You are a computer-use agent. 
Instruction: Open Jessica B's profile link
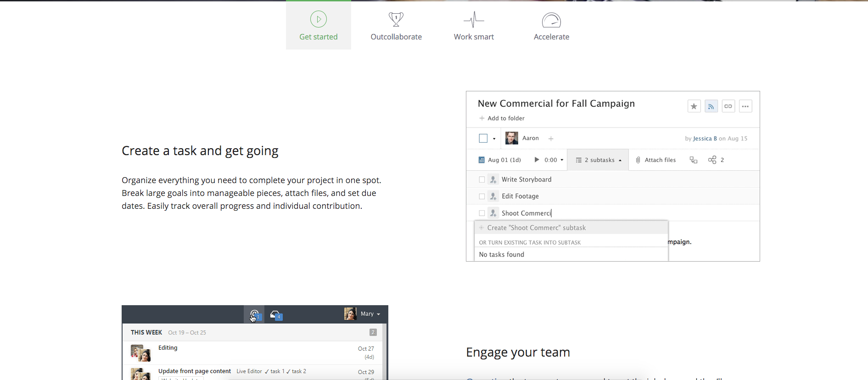705,139
